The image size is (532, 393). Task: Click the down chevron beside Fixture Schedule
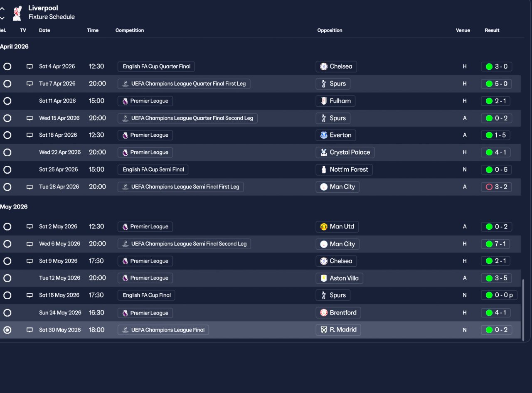tap(2, 18)
